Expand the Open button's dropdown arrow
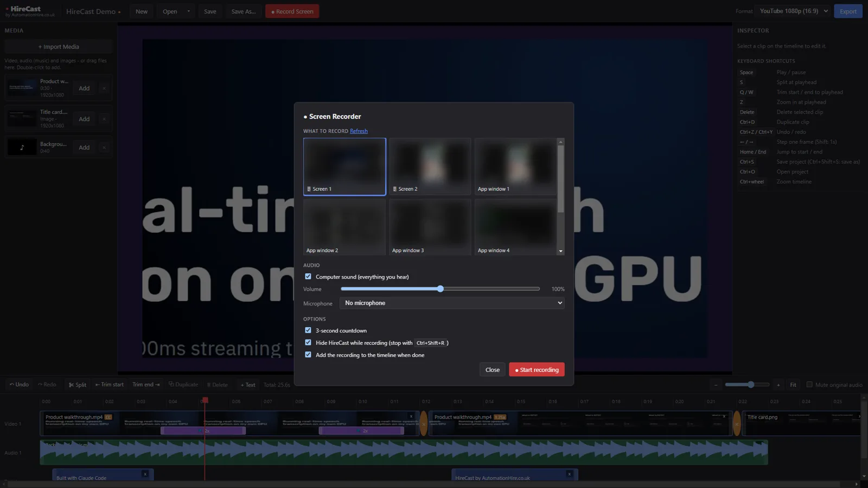The image size is (868, 488). click(188, 11)
